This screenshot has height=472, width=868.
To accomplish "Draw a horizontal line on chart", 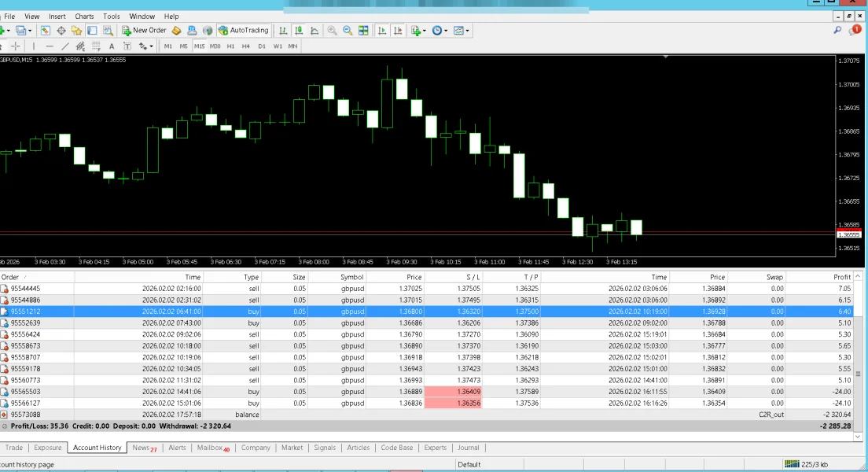I will point(49,46).
